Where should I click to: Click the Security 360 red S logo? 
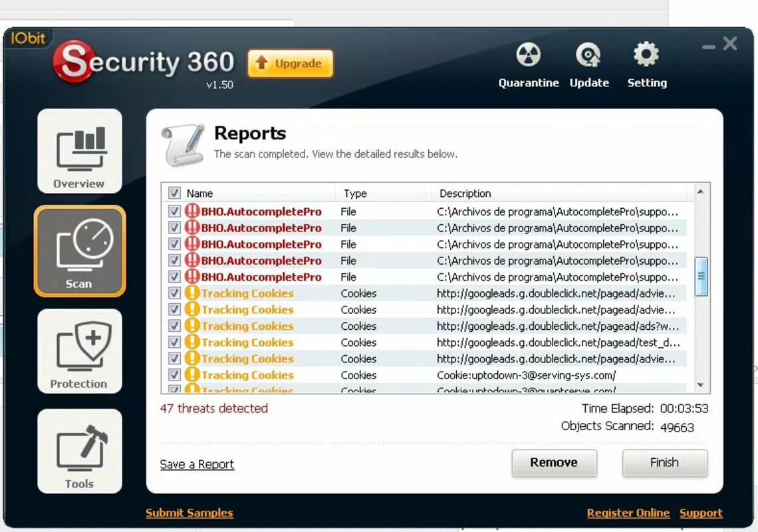[x=73, y=61]
